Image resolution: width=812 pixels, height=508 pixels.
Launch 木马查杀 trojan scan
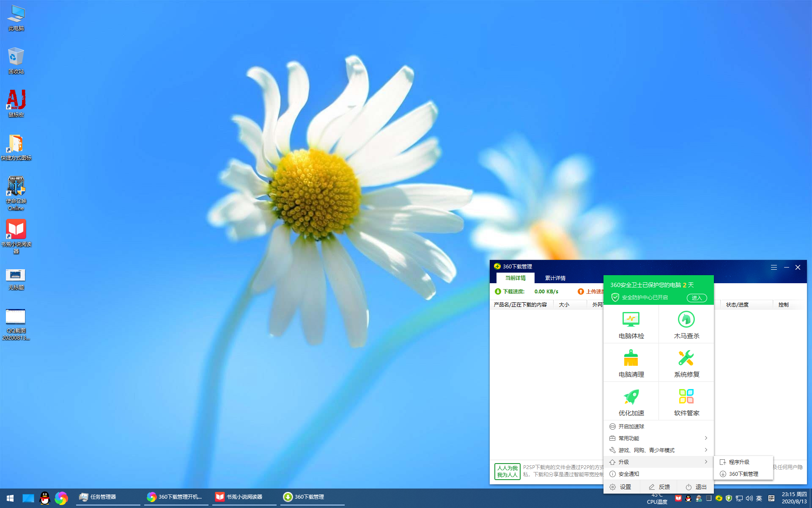686,324
